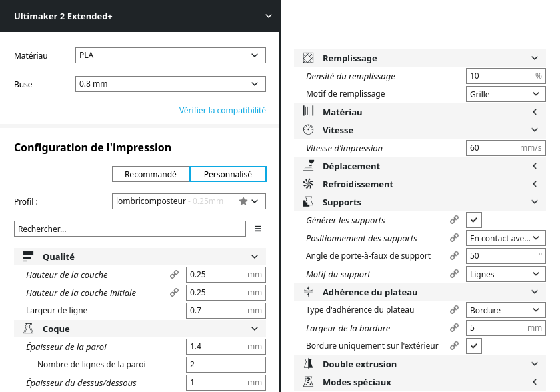The width and height of the screenshot is (560, 392).
Task: Click the Vitesse speedometer icon
Action: [308, 130]
